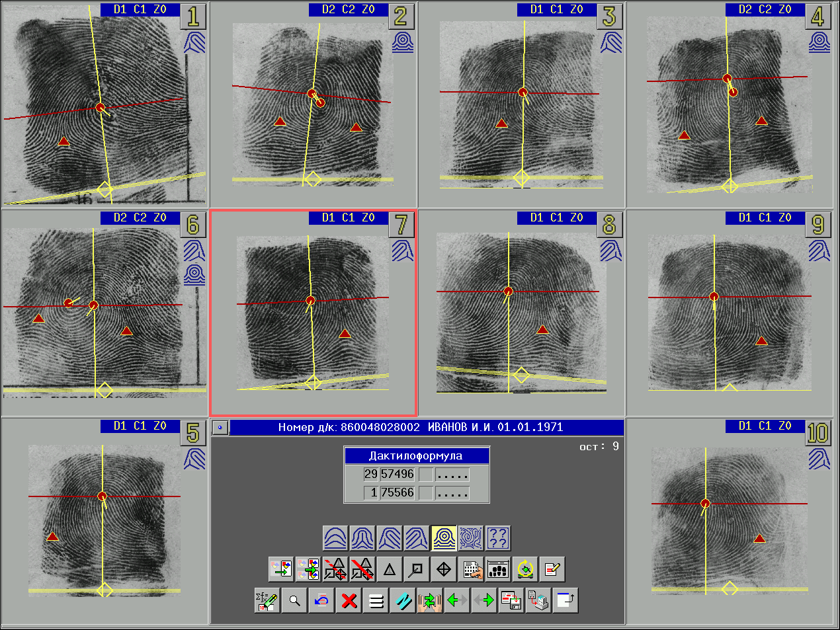
Task: Go to previous card with left green arrow
Action: 457,600
